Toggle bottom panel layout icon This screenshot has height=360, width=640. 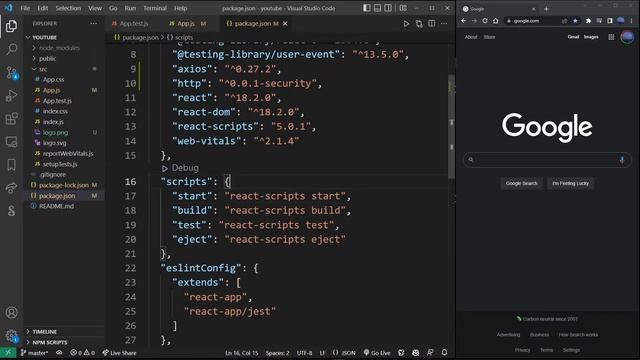pos(378,8)
